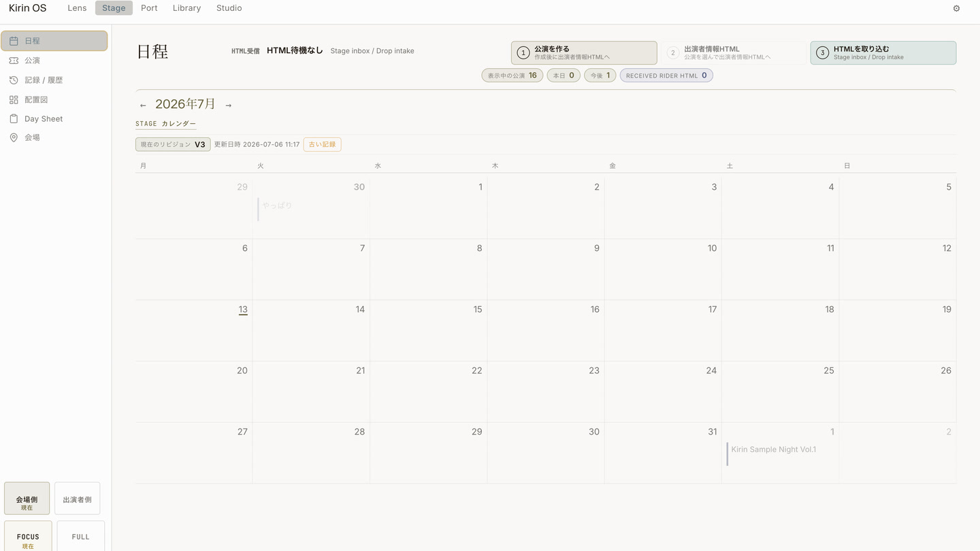The height and width of the screenshot is (551, 980).
Task: Open the Library tab
Action: (186, 8)
